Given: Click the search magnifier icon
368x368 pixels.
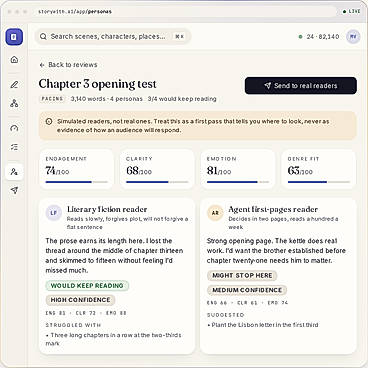Looking at the screenshot, I should click(43, 36).
